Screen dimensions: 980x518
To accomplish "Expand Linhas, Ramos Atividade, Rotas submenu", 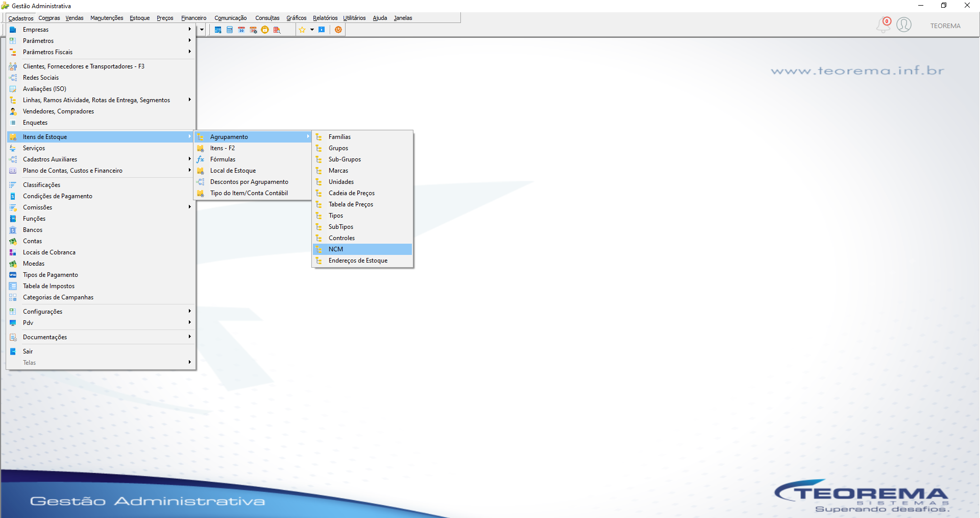I will (101, 100).
